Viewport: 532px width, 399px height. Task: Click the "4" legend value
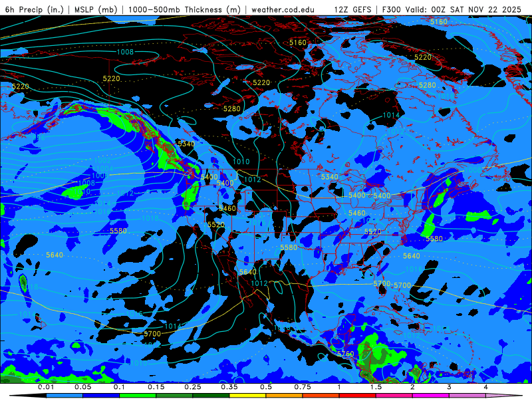[x=486, y=387]
